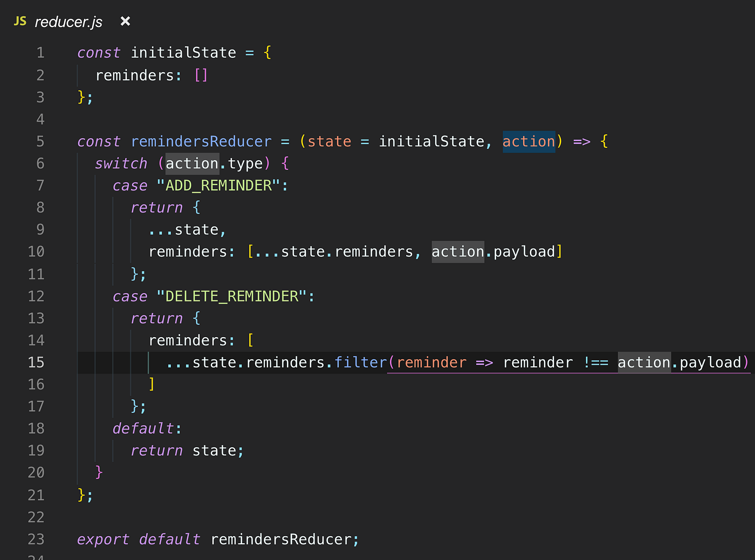Click the default case label on line 18
Viewport: 755px width, 560px height.
pyautogui.click(x=143, y=428)
